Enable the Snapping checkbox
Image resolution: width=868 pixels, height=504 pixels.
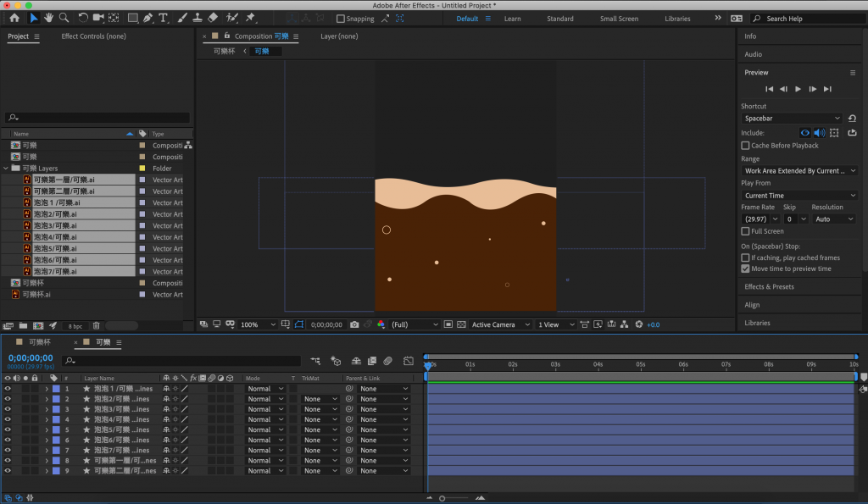(x=341, y=19)
